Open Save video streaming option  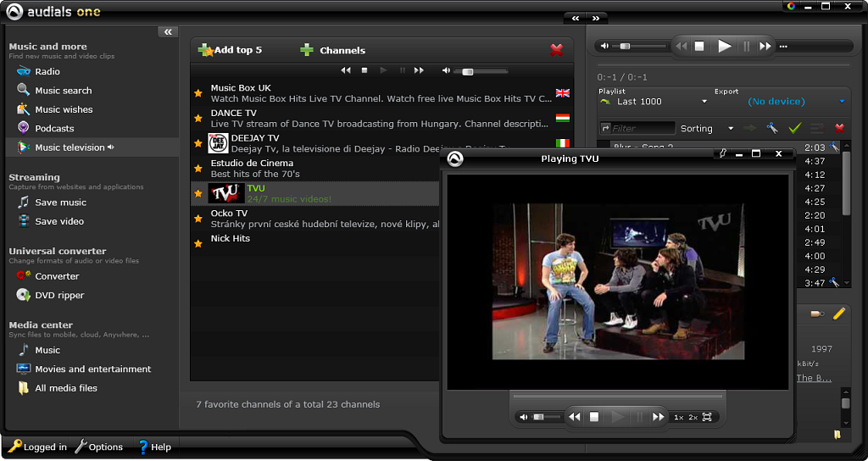click(x=50, y=221)
